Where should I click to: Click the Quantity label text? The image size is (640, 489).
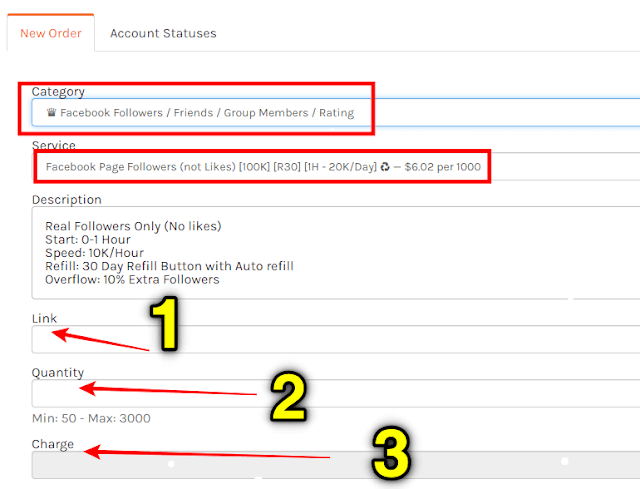(x=57, y=373)
